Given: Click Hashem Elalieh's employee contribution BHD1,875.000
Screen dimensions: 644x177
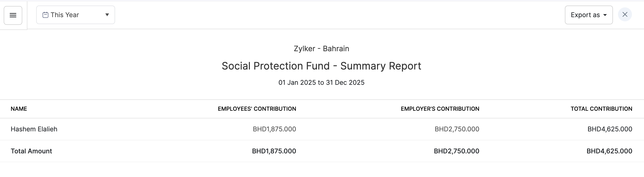Looking at the screenshot, I should pos(274,129).
